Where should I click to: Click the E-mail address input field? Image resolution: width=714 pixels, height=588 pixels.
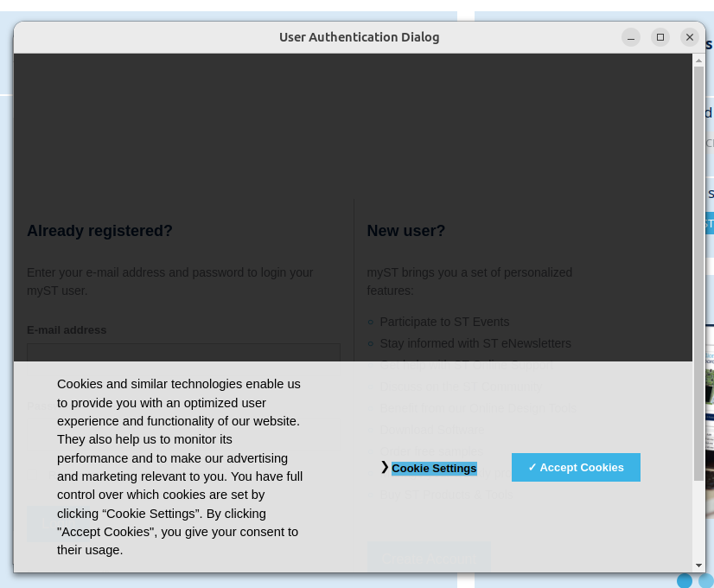[x=183, y=356]
